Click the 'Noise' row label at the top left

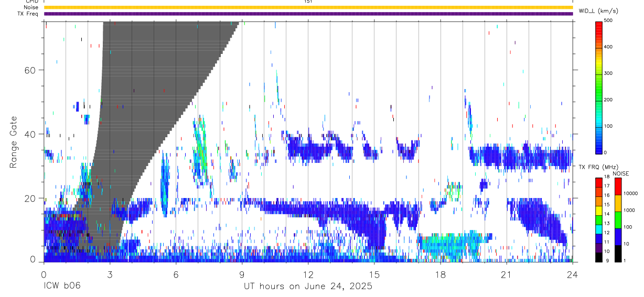[x=31, y=7]
